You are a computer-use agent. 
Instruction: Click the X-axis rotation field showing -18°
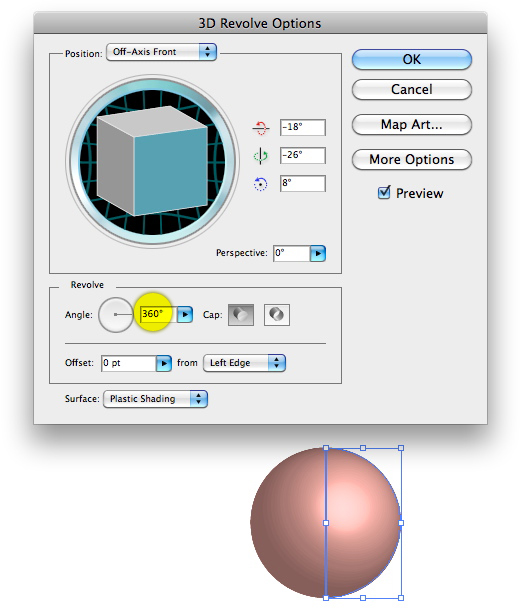point(303,128)
